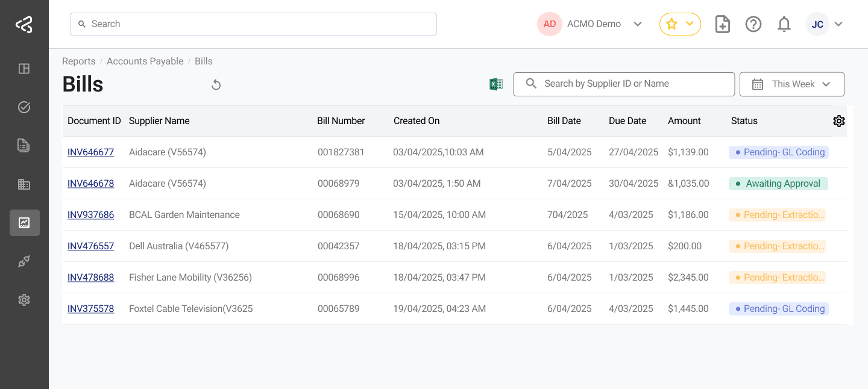Go to Reports via the breadcrumb

(x=78, y=61)
